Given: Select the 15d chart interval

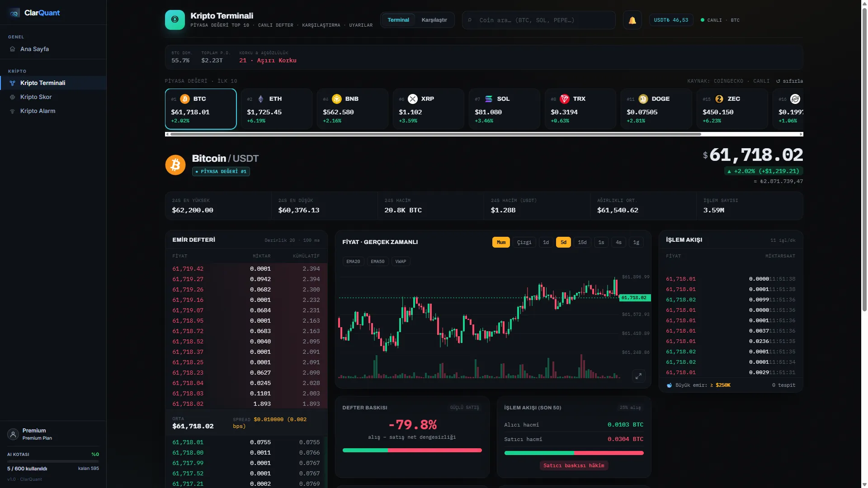Looking at the screenshot, I should (582, 243).
